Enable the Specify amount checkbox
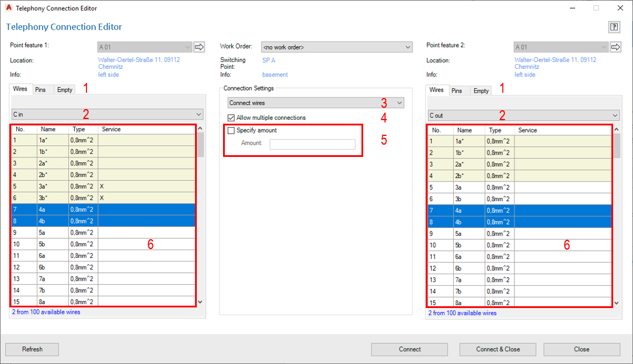 231,131
